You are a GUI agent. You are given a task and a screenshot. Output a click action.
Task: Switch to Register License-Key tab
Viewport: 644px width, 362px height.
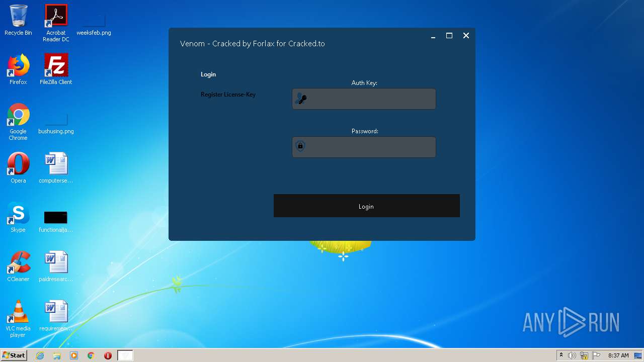click(x=228, y=95)
